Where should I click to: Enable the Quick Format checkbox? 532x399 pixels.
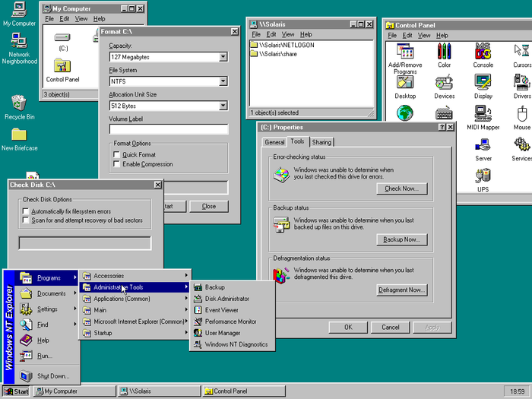tap(116, 154)
